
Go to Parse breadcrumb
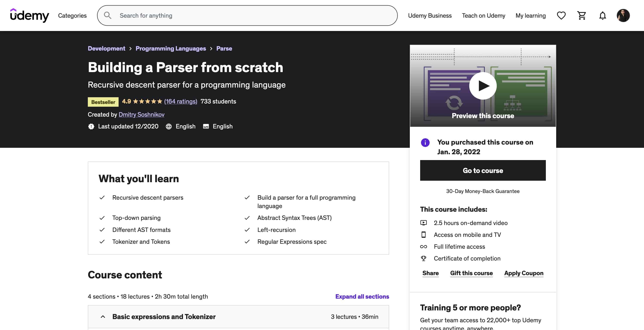(x=224, y=48)
